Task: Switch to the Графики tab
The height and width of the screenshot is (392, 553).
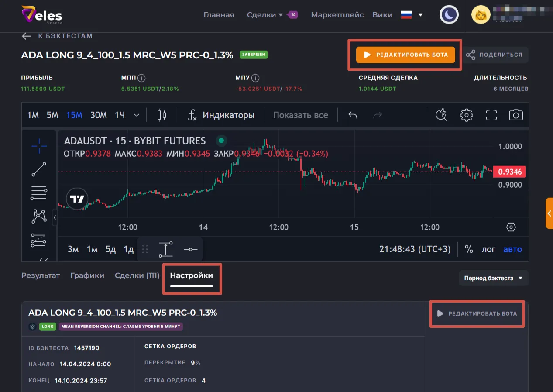Action: 87,275
